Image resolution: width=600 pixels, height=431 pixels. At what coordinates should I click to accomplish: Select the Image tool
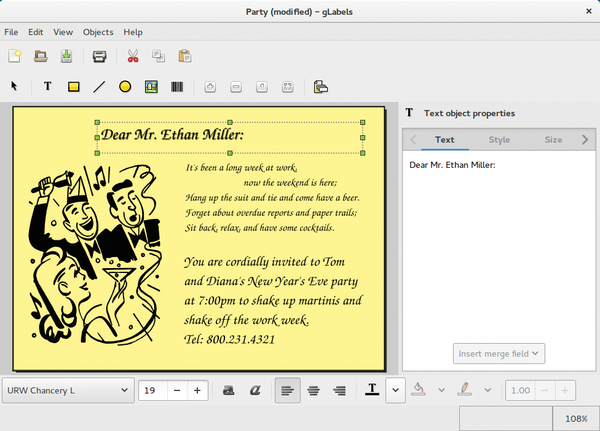151,87
